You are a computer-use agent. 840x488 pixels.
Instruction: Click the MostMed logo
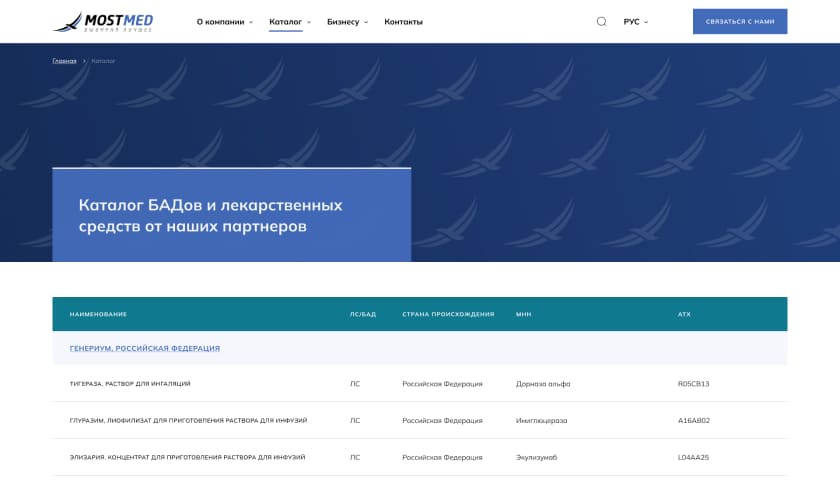103,22
